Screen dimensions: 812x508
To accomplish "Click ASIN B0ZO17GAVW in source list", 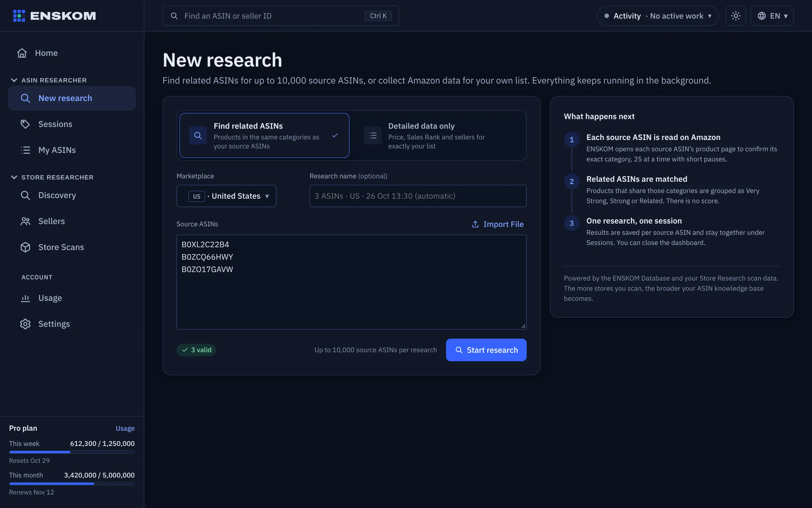I will [x=207, y=270].
